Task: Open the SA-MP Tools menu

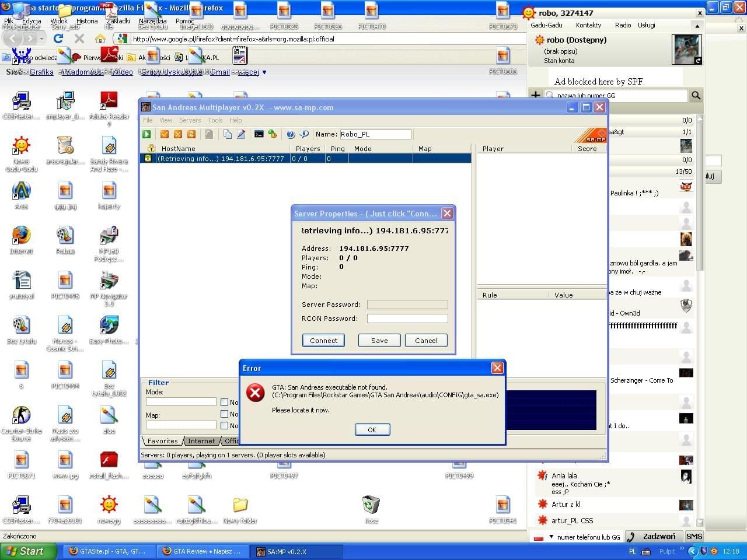Action: [215, 120]
